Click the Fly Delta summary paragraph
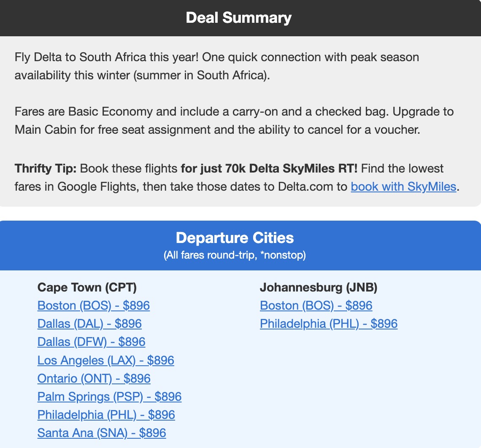 pyautogui.click(x=216, y=66)
